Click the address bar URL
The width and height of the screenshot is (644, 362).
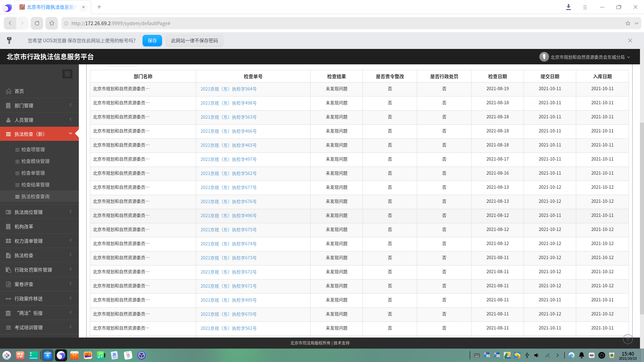click(x=121, y=23)
